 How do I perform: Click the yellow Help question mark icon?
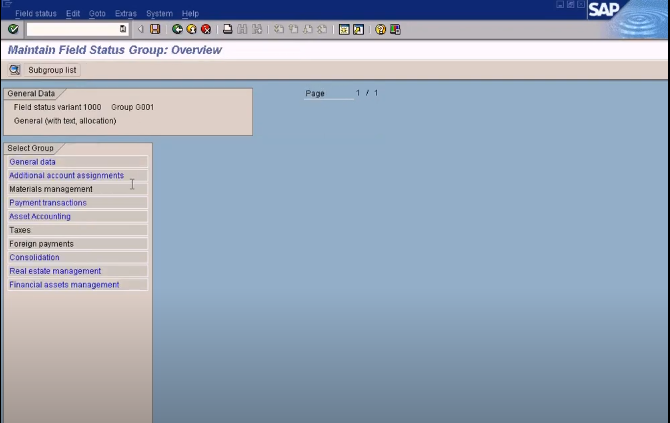click(x=380, y=29)
